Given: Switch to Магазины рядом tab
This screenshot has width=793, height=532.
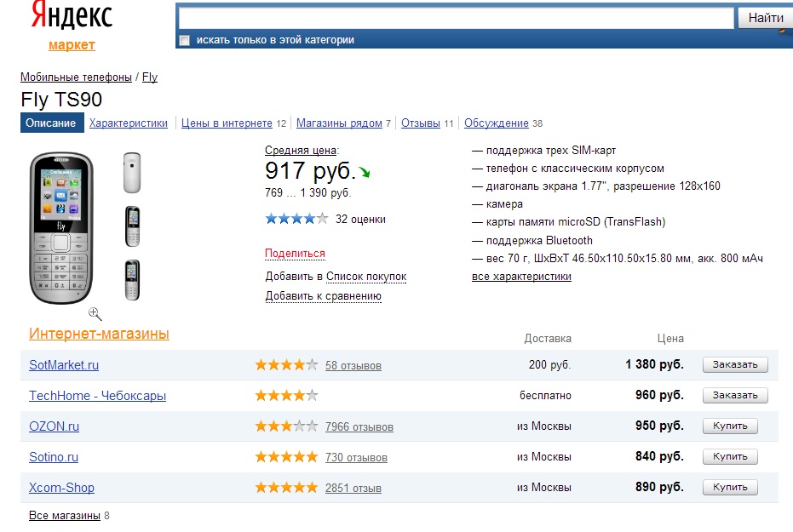Looking at the screenshot, I should (339, 123).
